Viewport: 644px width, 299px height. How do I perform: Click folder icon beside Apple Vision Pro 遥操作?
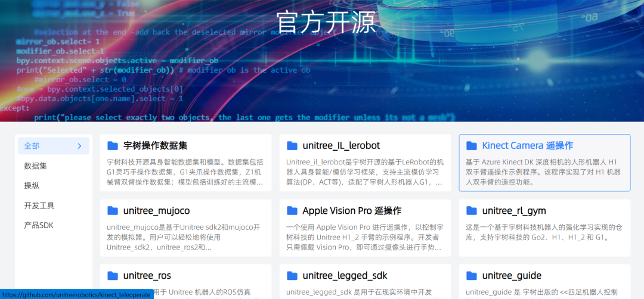click(292, 211)
